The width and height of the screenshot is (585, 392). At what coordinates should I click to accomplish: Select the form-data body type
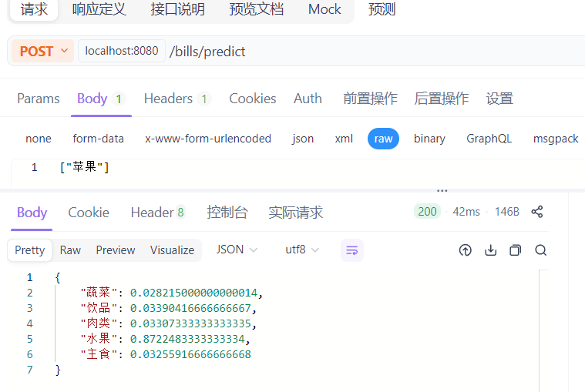pos(98,139)
